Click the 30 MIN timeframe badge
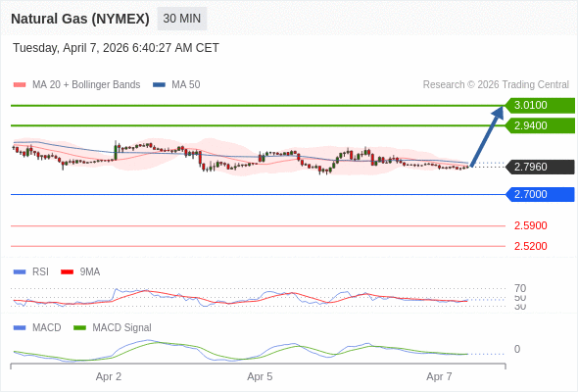Image resolution: width=578 pixels, height=392 pixels. [x=182, y=19]
